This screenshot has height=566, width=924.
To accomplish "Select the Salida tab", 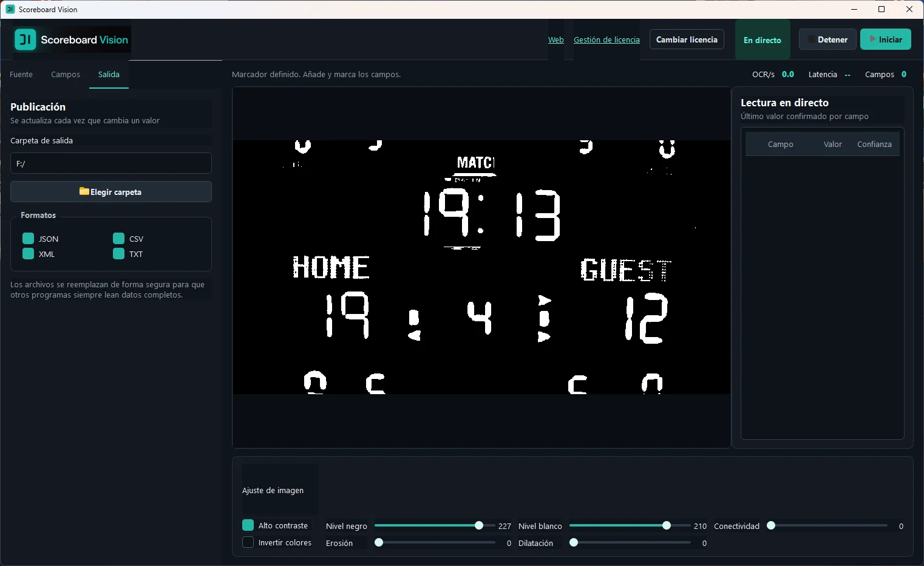I will click(109, 74).
